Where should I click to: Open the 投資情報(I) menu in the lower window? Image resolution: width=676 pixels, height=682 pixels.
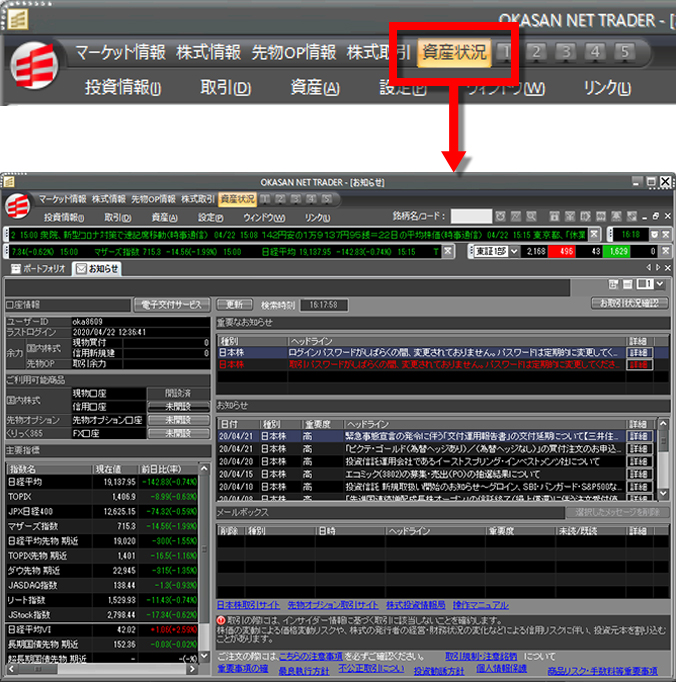click(64, 217)
